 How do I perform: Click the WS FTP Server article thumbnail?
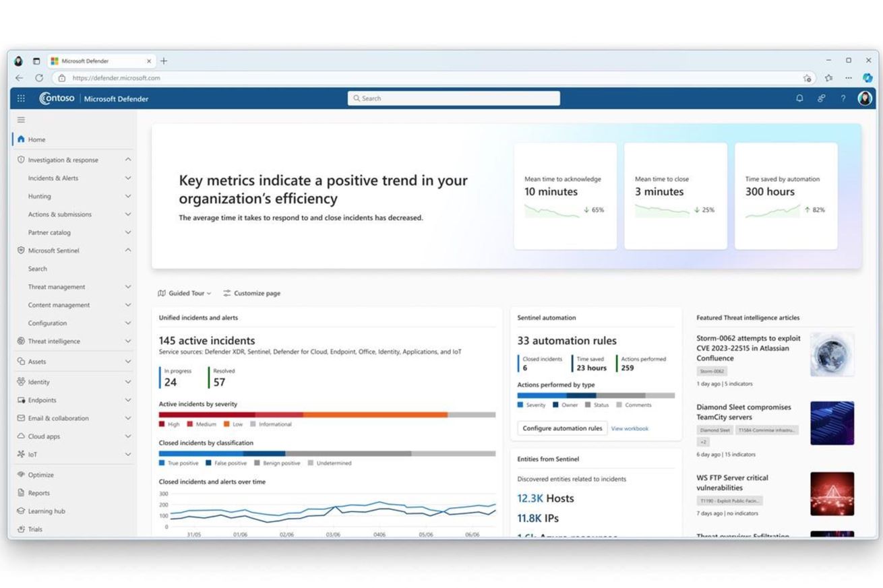click(832, 494)
